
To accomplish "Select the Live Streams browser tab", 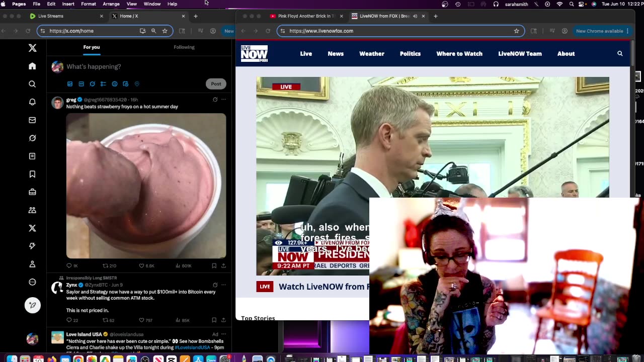I will (x=66, y=16).
